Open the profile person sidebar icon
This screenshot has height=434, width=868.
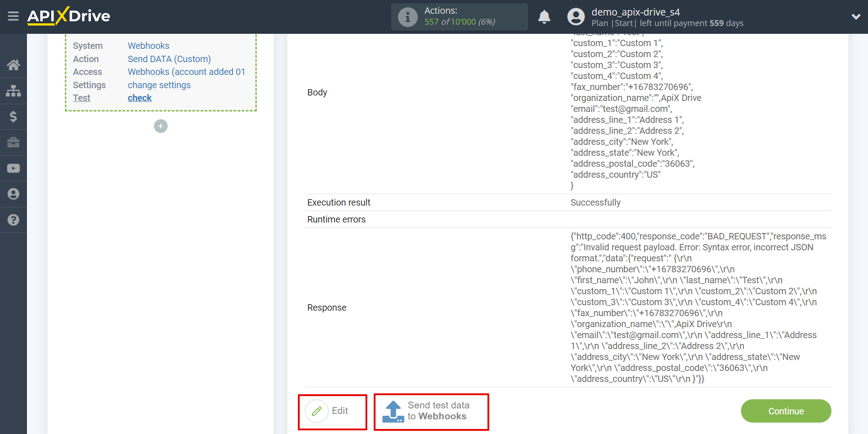[x=13, y=194]
